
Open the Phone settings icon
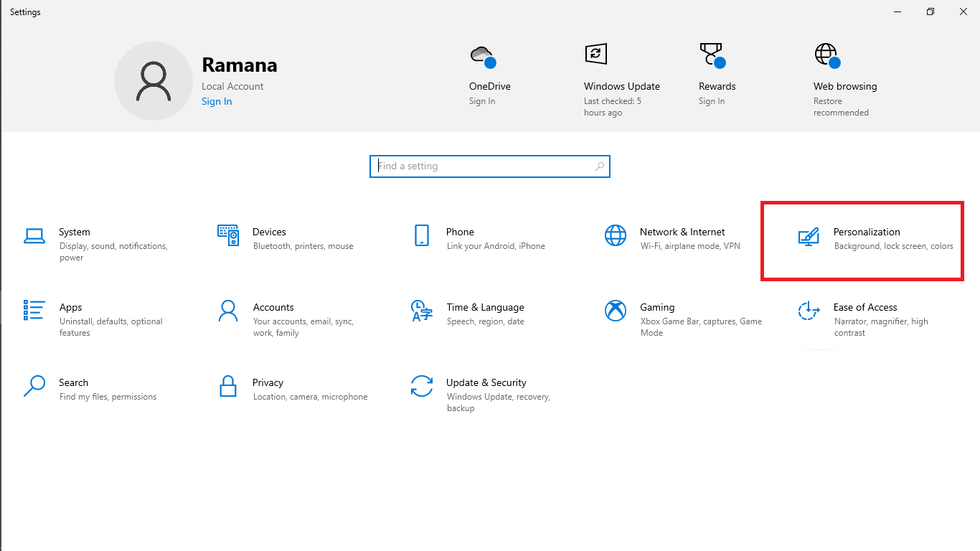coord(422,235)
